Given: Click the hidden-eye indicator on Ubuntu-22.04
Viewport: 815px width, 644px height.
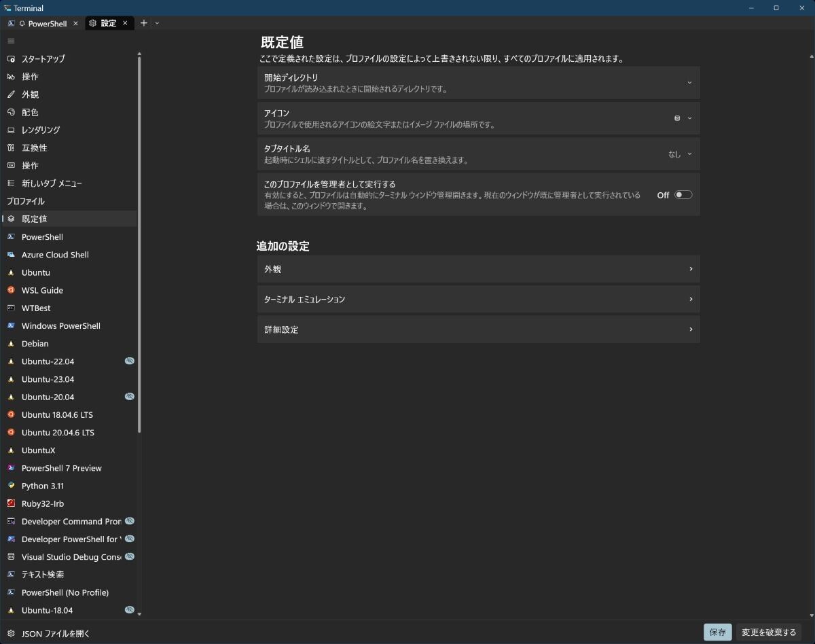Looking at the screenshot, I should pyautogui.click(x=129, y=361).
